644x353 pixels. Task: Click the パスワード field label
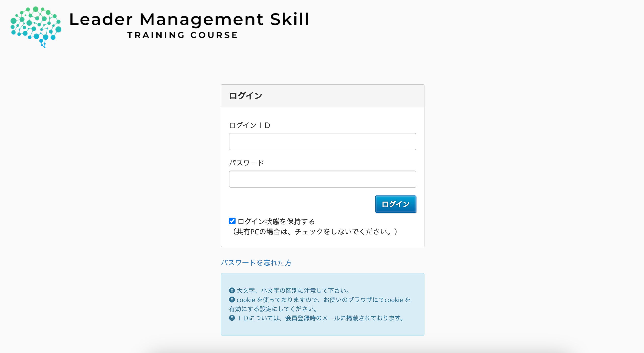click(246, 163)
